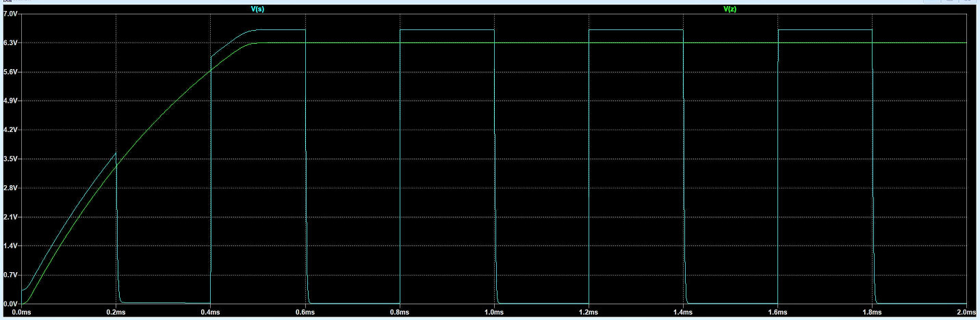The width and height of the screenshot is (980, 320).
Task: Click the waveform window icon in title bar
Action: coord(7,2)
